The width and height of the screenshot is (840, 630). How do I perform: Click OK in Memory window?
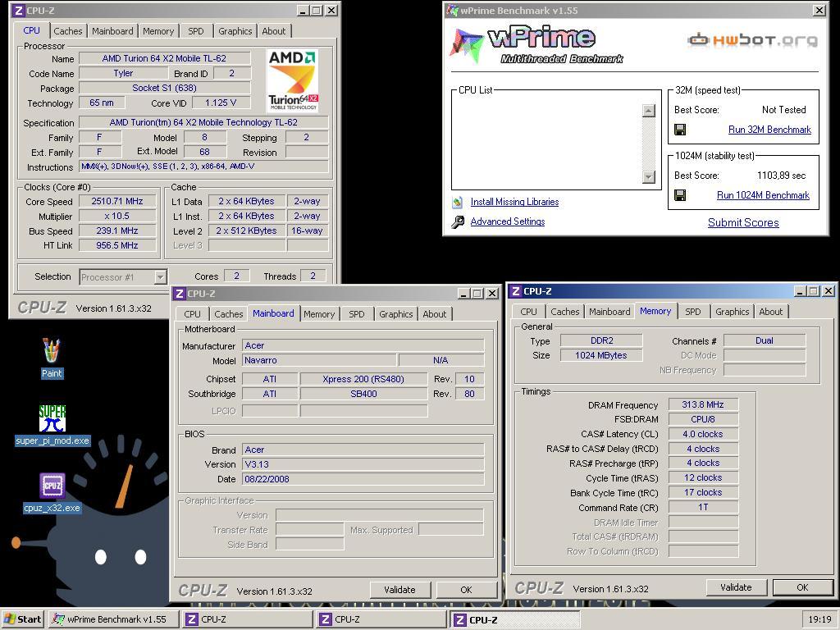pyautogui.click(x=802, y=587)
